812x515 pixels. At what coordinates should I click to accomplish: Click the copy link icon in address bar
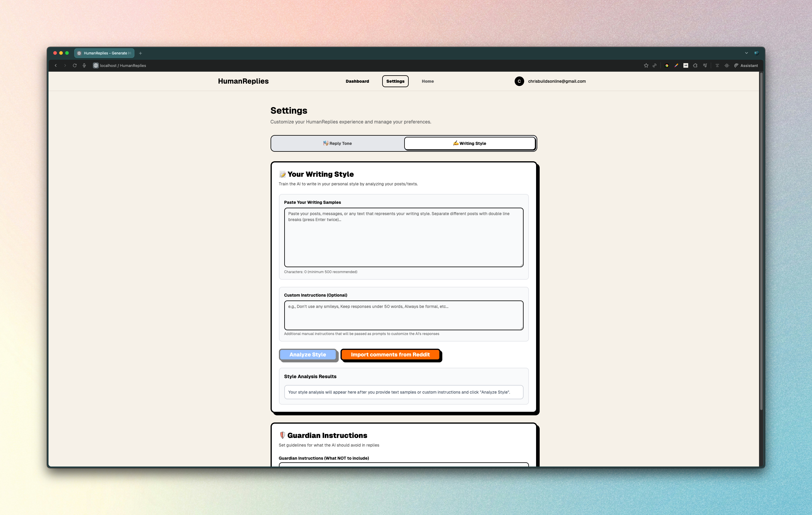[655, 66]
